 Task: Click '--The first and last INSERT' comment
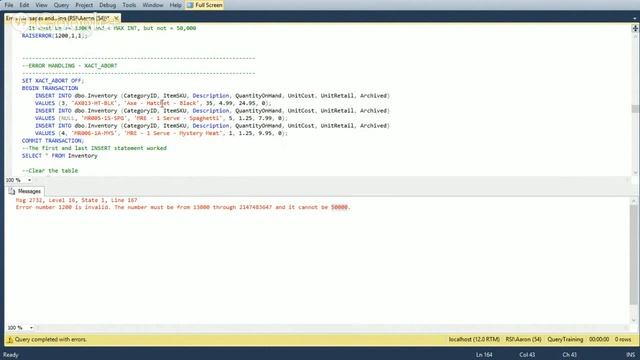tap(94, 148)
